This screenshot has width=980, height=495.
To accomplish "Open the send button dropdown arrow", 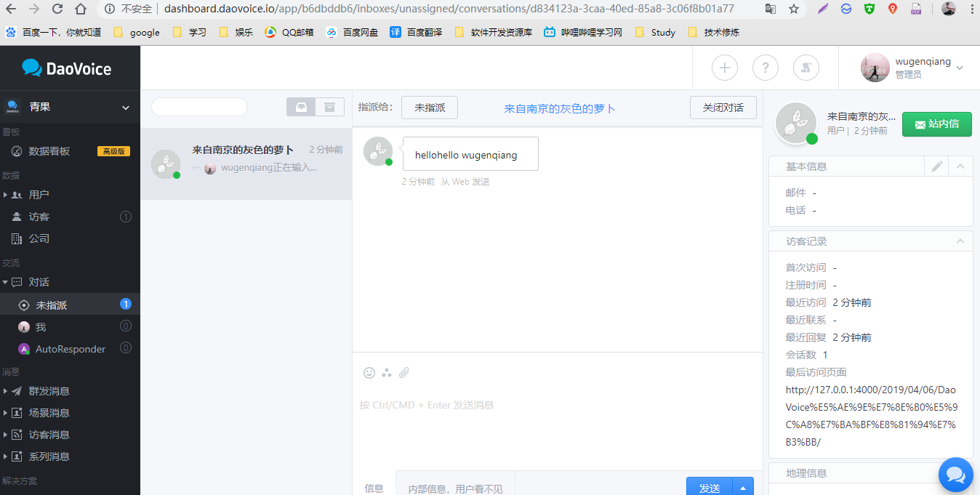I will point(743,487).
